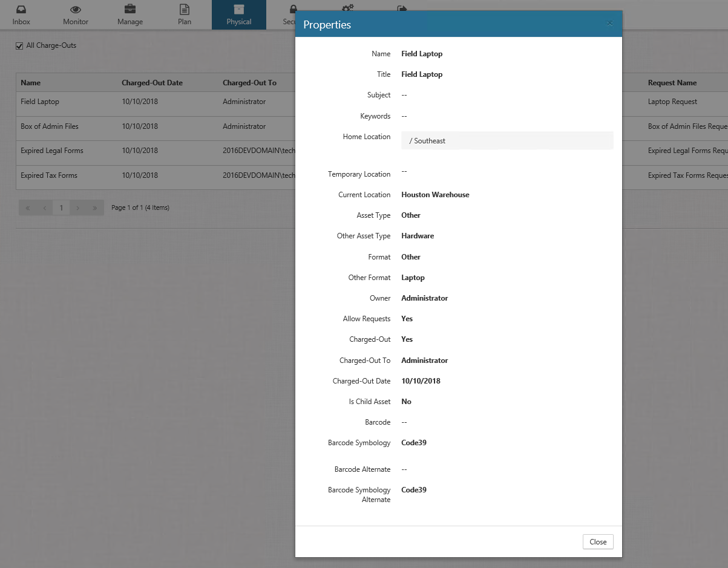Viewport: 728px width, 568px height.
Task: Jump to last page using double-right arrow
Action: tap(94, 208)
